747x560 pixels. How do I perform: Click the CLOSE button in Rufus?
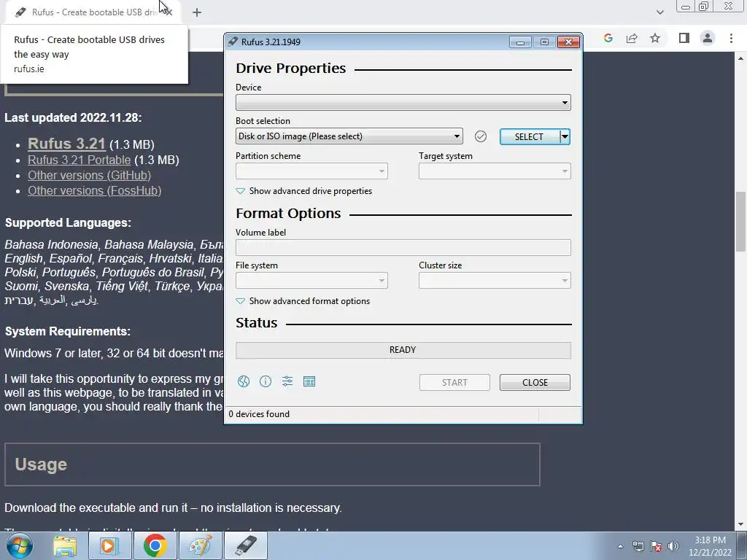(x=535, y=382)
